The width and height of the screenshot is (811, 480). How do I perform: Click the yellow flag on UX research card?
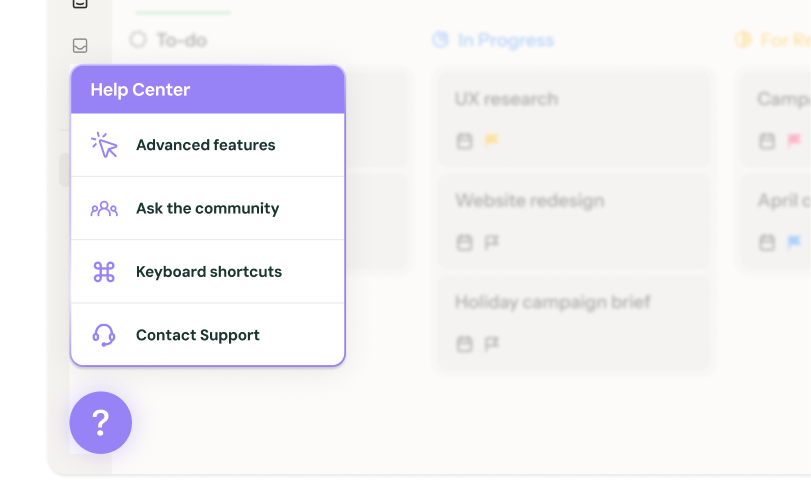point(491,142)
